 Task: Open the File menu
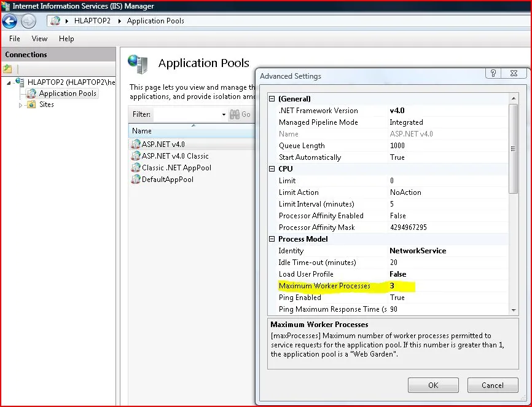[x=15, y=39]
